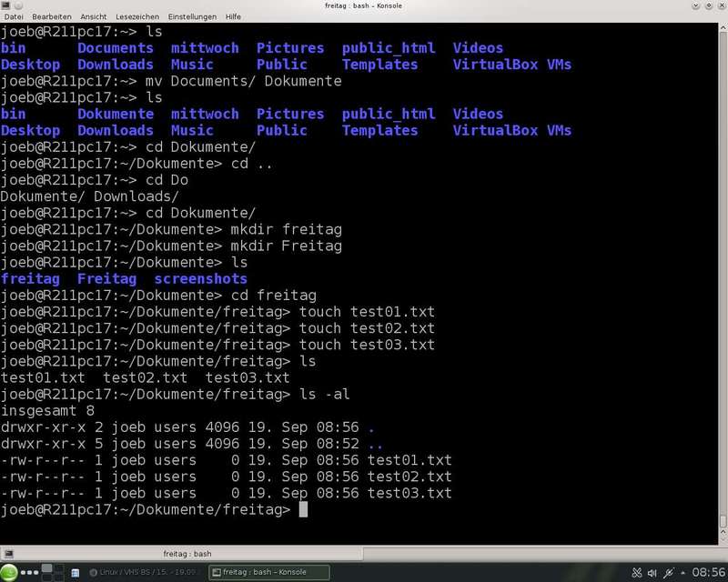Click 'cd freitag' command text
This screenshot has width=728, height=582.
pos(274,296)
